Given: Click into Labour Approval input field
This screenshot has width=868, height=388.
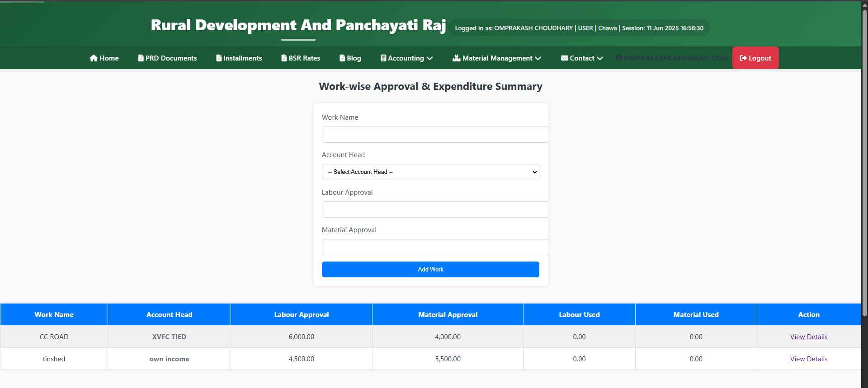Looking at the screenshot, I should [x=435, y=210].
